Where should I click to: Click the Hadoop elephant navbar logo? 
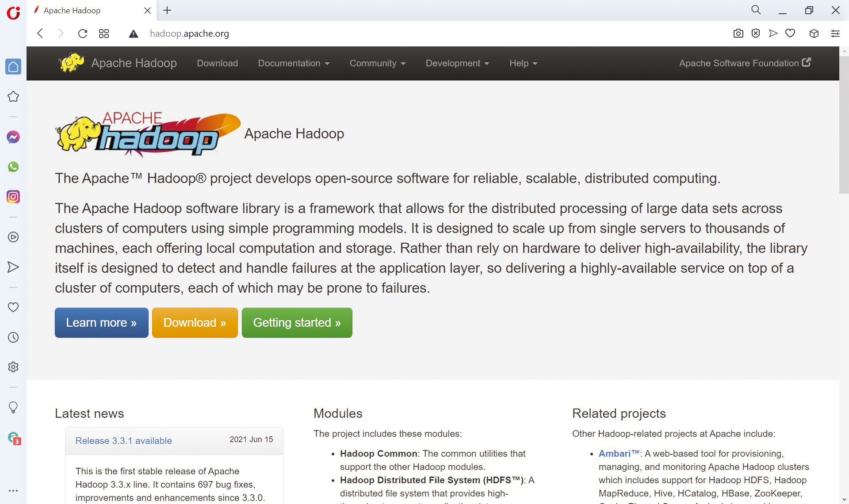pyautogui.click(x=71, y=62)
